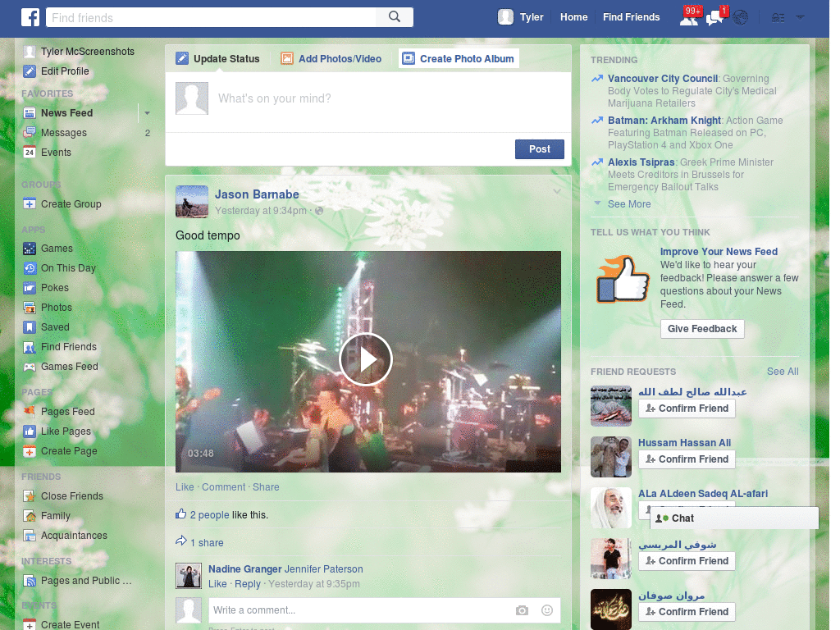Open Find Friends in top bar
The image size is (840, 630).
(631, 17)
